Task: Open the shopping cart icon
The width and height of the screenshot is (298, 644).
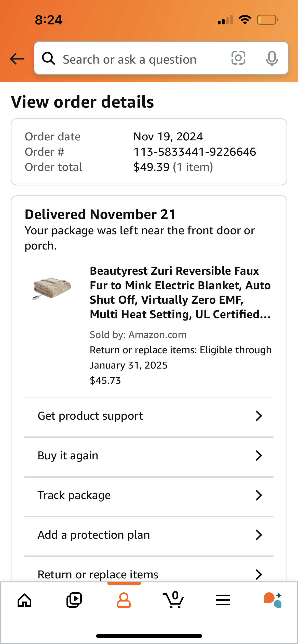Action: click(173, 600)
